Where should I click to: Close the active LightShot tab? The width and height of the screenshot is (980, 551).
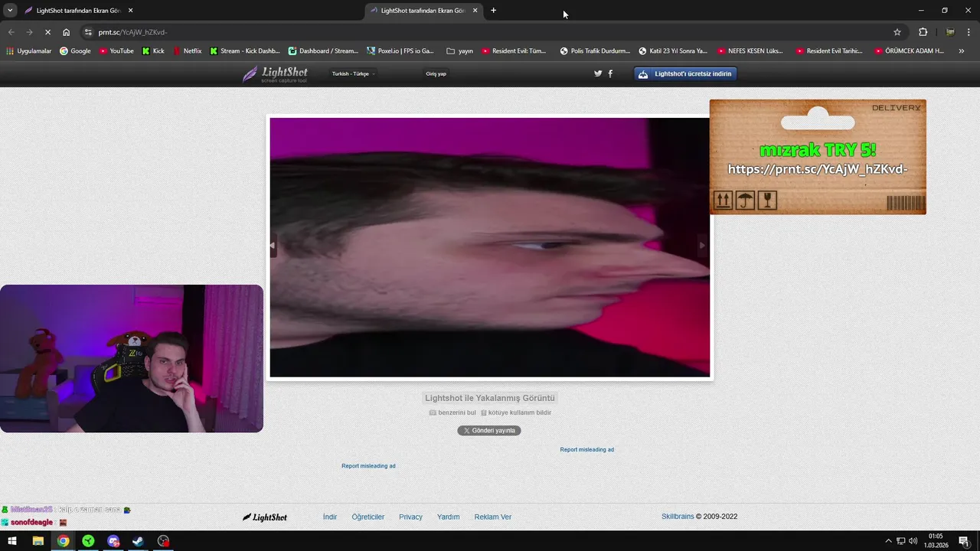[475, 11]
